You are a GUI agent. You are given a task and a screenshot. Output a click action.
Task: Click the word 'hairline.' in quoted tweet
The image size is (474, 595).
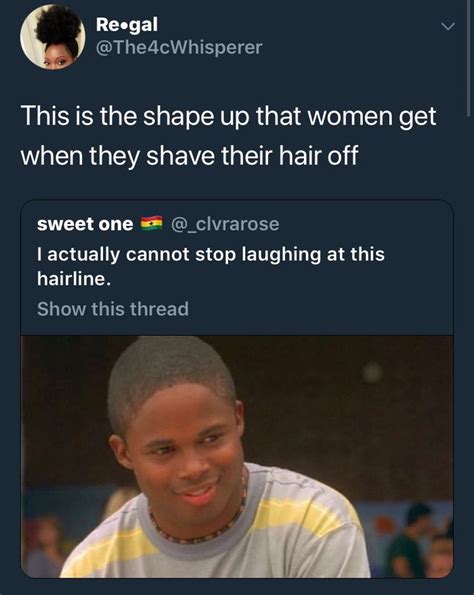74,279
